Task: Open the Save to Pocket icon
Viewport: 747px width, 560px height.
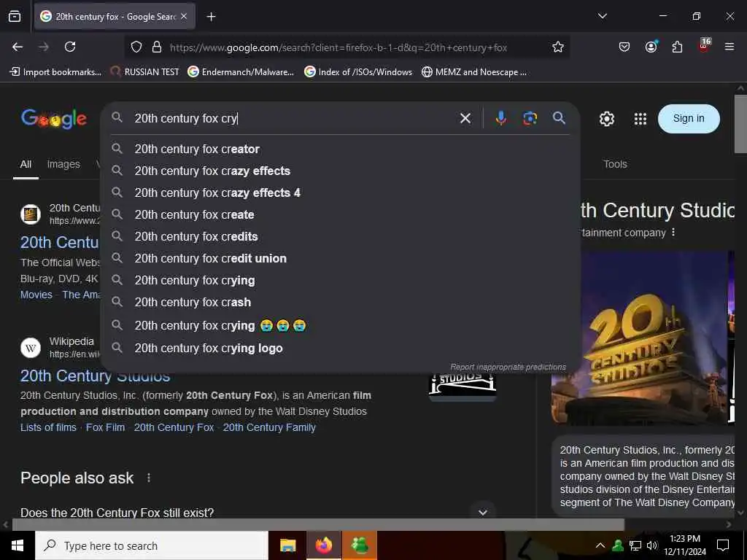Action: click(624, 47)
